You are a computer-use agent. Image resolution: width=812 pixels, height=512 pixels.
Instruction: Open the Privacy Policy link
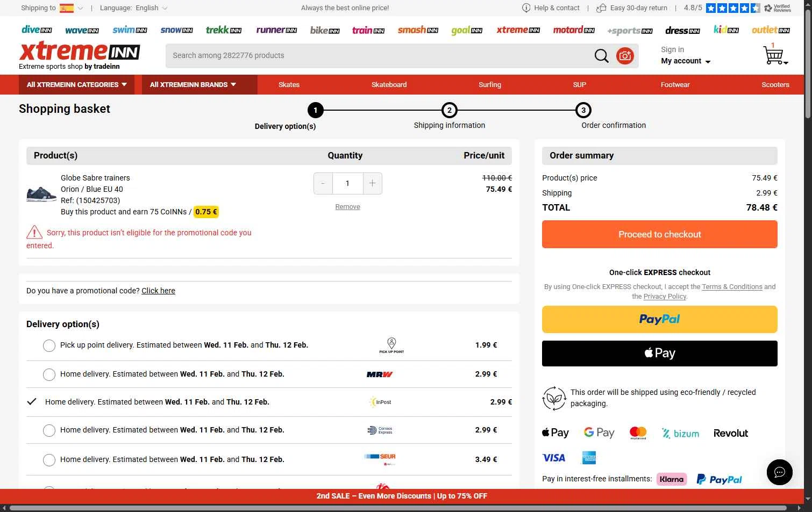click(665, 297)
